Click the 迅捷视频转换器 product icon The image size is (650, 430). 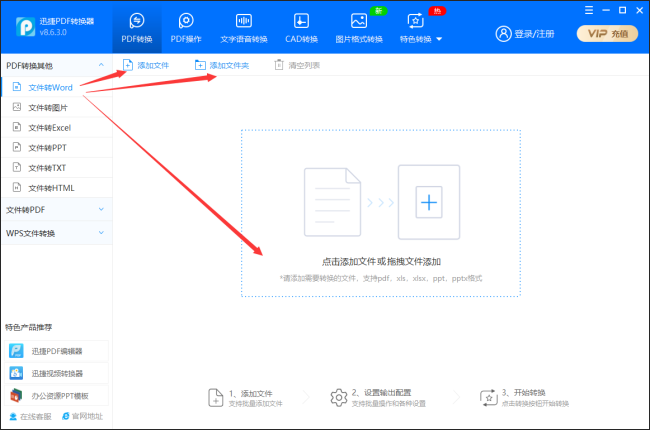(17, 373)
